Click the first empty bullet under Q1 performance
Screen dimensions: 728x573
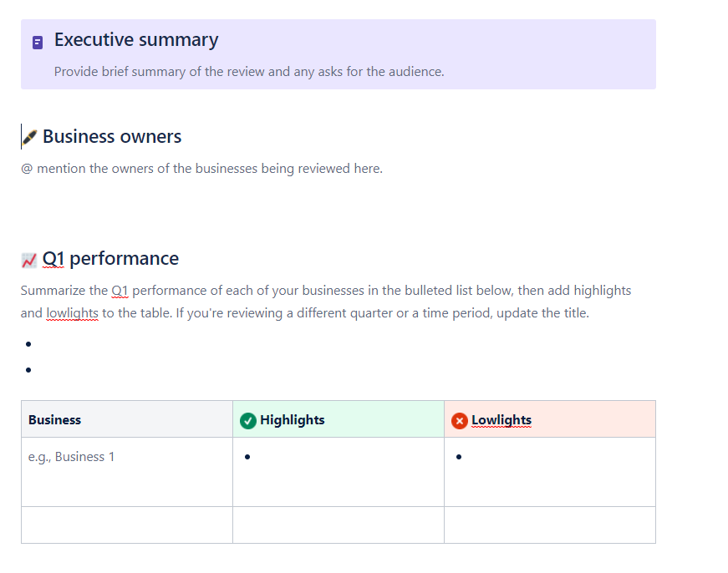(28, 344)
